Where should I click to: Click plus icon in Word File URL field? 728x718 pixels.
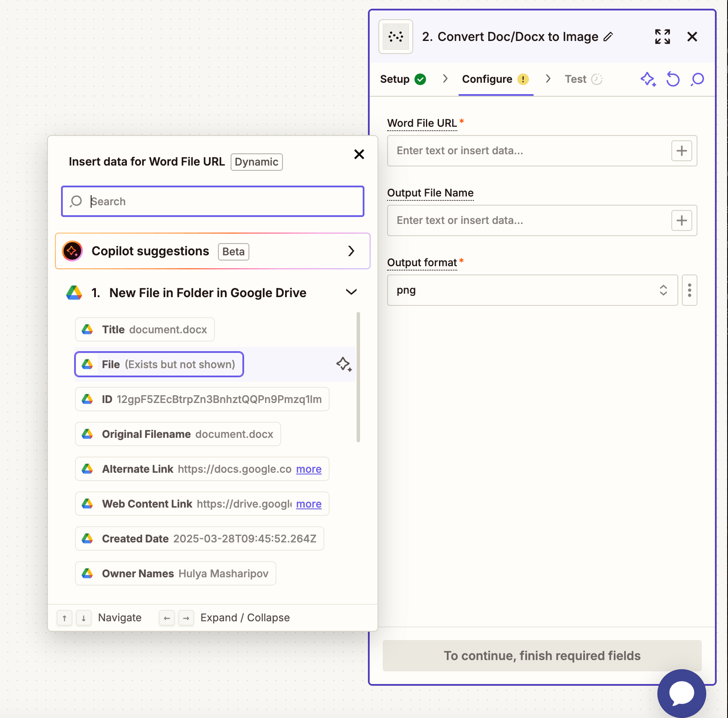pyautogui.click(x=681, y=151)
